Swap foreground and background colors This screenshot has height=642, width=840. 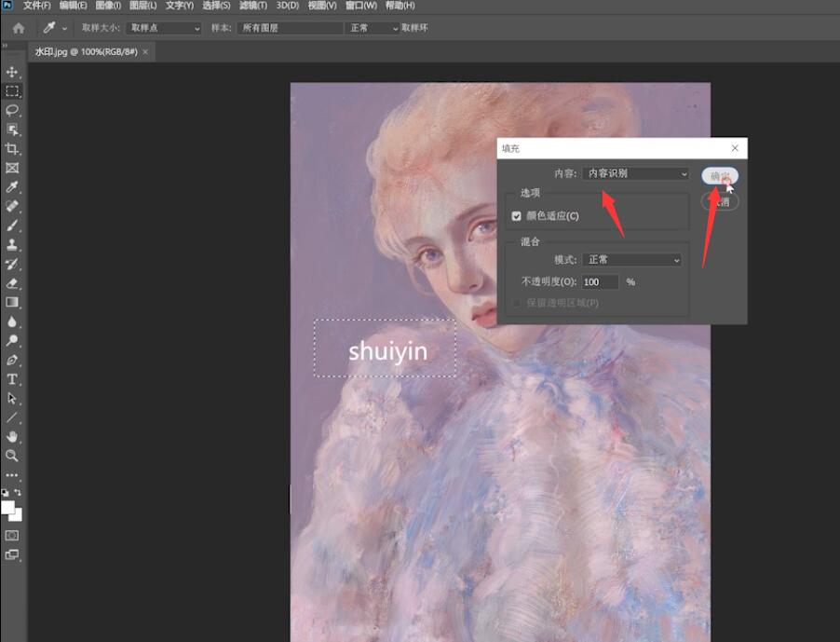[x=18, y=492]
